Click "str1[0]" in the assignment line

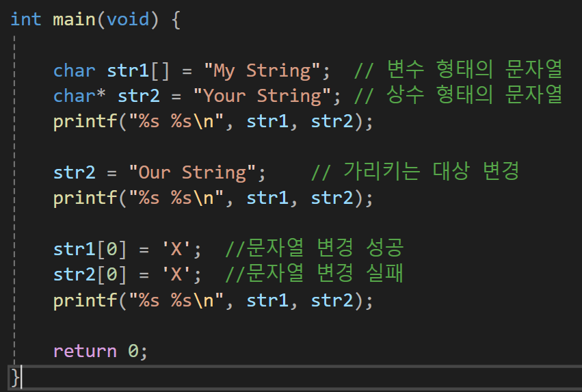[90, 249]
